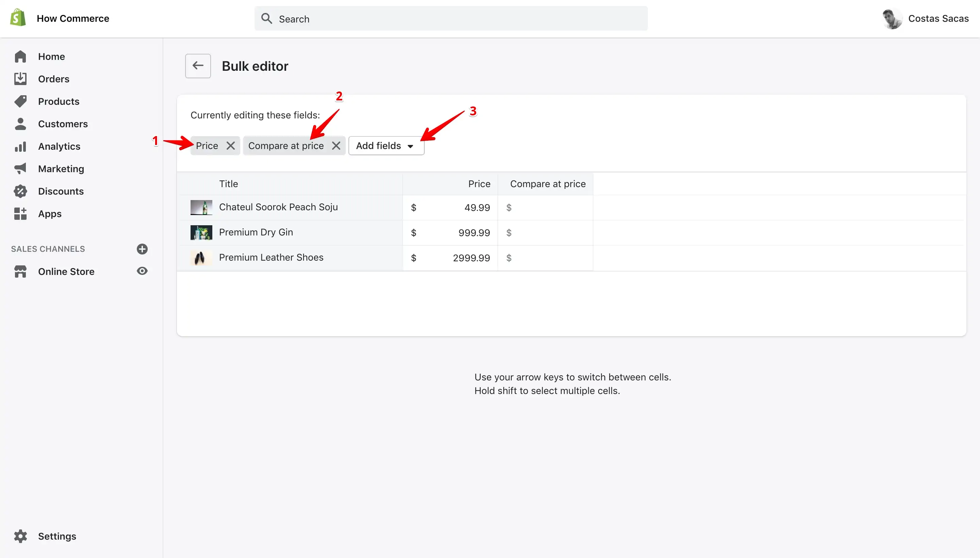Click in the Search input field
The height and width of the screenshot is (558, 980).
click(451, 18)
